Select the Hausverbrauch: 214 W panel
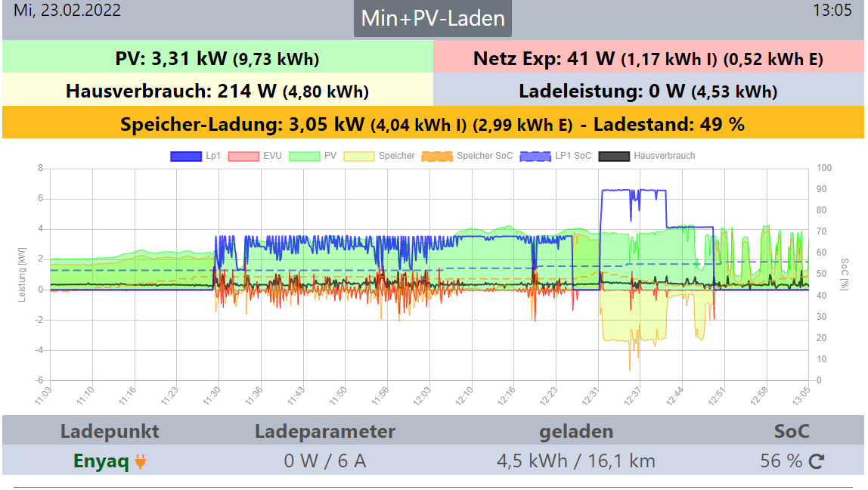868x490 pixels. coord(218,90)
